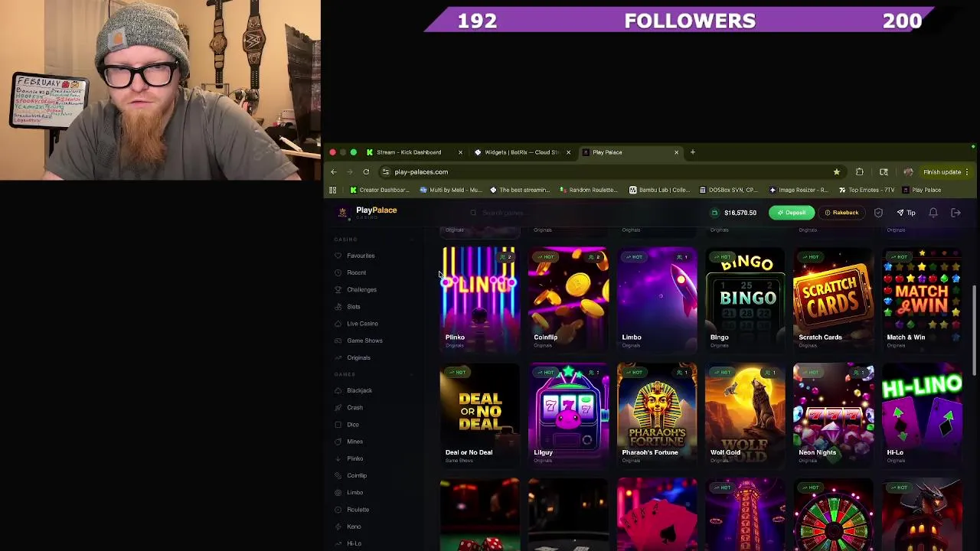Select the Limbo sidebar icon

(338, 492)
